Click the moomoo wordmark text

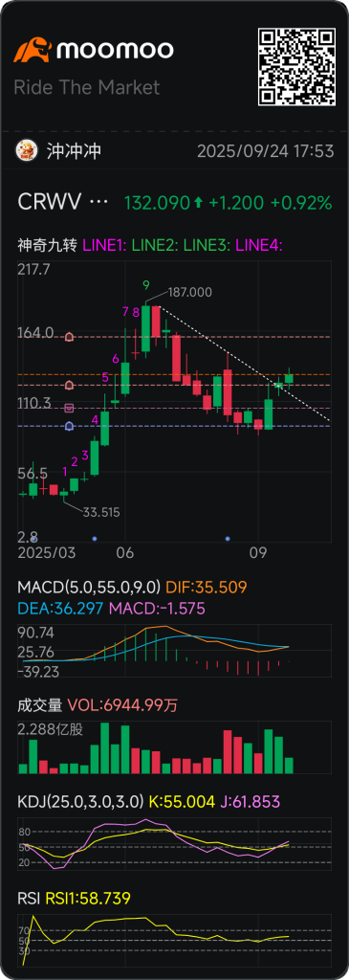point(115,50)
